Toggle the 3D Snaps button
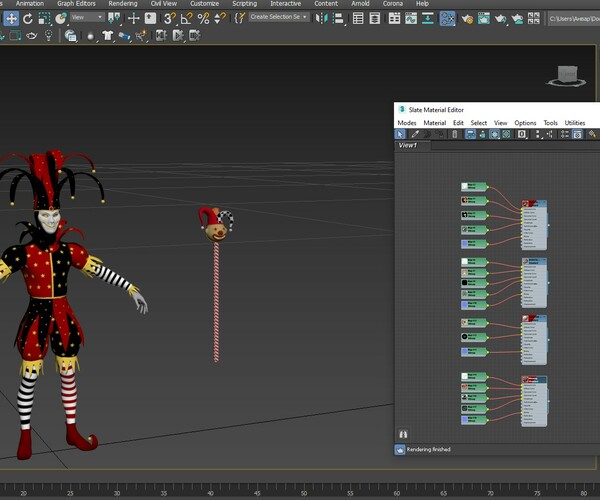 pyautogui.click(x=169, y=18)
